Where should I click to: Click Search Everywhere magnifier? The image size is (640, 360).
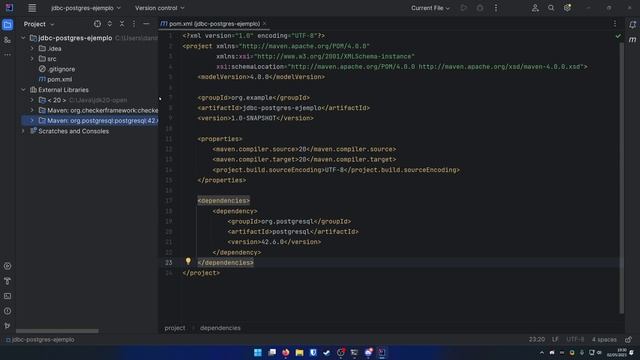(551, 8)
